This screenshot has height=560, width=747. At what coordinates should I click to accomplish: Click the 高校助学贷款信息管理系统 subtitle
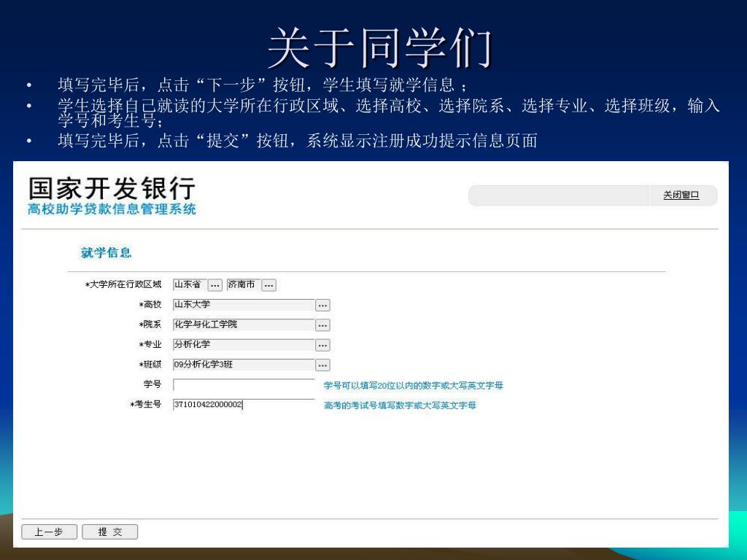pyautogui.click(x=112, y=209)
